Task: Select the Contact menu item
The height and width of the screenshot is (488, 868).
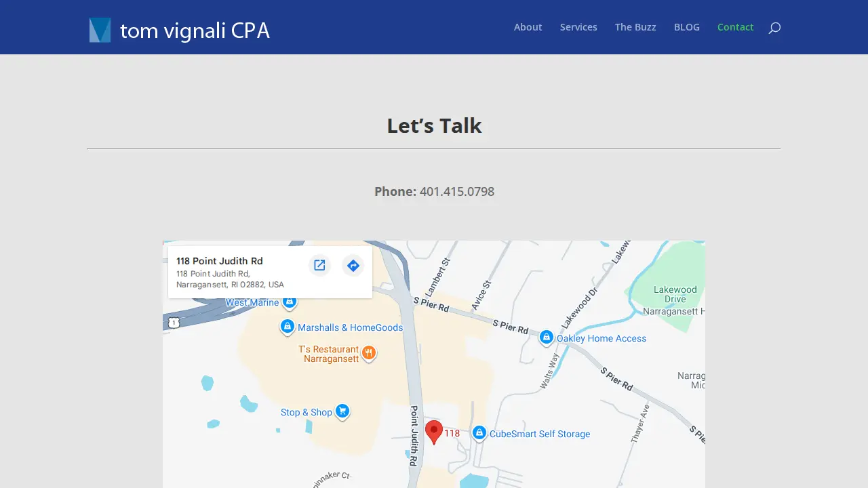Action: pos(736,27)
